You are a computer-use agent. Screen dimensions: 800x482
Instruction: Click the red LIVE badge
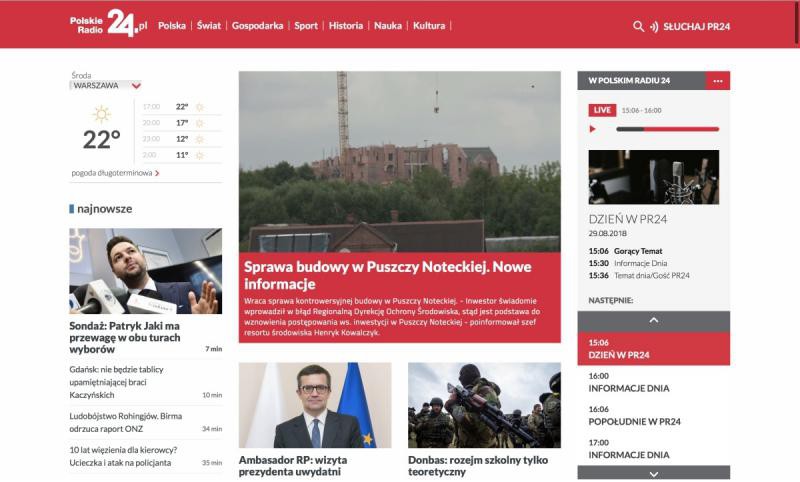(x=602, y=110)
